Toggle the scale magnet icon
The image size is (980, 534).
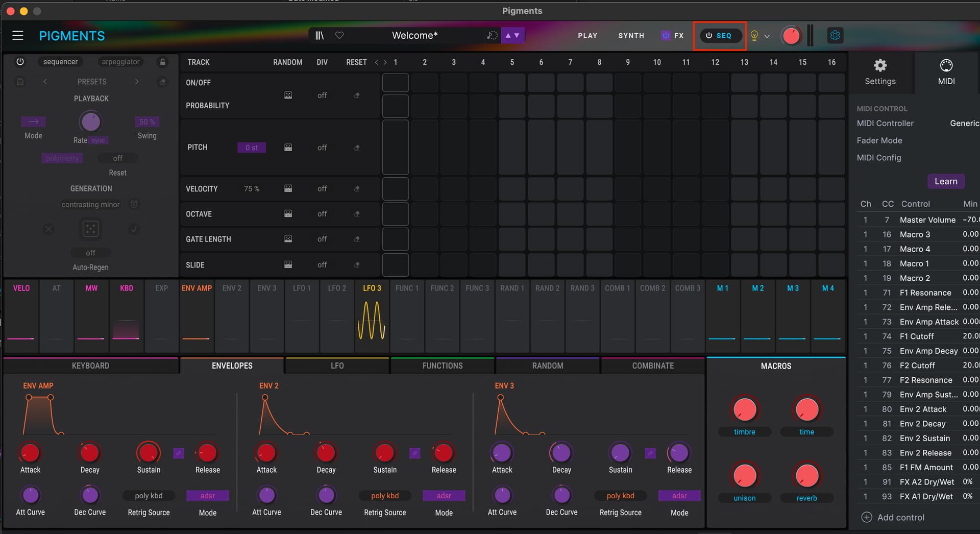pyautogui.click(x=134, y=204)
